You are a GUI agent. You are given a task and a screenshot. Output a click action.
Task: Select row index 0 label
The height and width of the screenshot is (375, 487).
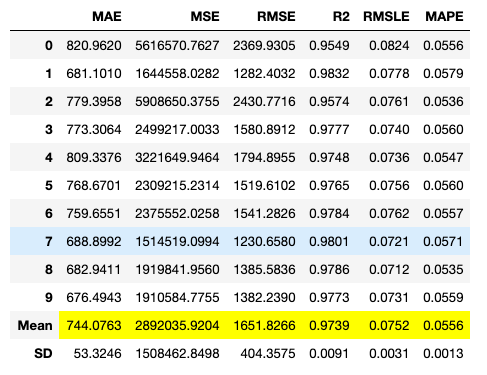coord(49,45)
